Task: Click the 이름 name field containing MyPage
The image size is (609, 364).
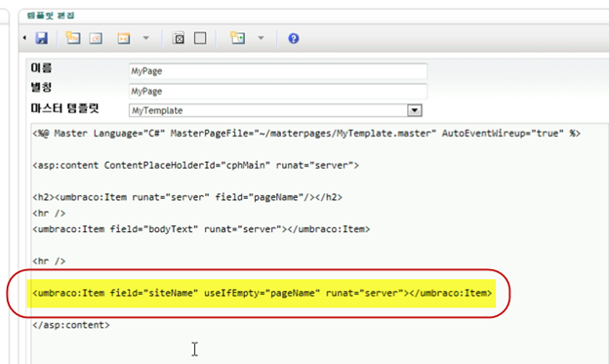Action: click(x=278, y=71)
